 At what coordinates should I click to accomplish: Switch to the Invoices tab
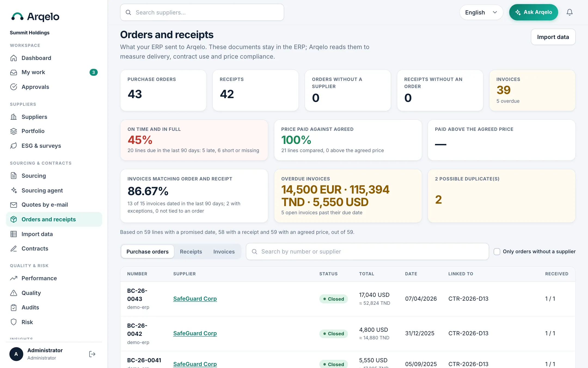tap(224, 252)
